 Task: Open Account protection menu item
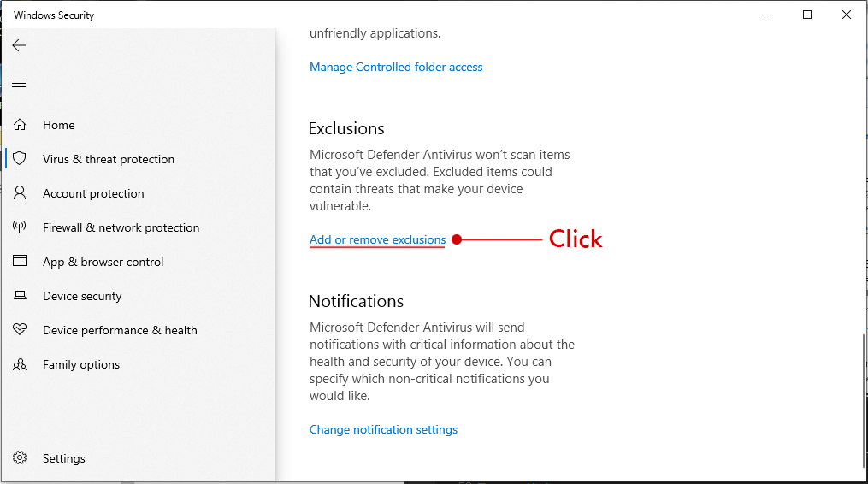(93, 193)
